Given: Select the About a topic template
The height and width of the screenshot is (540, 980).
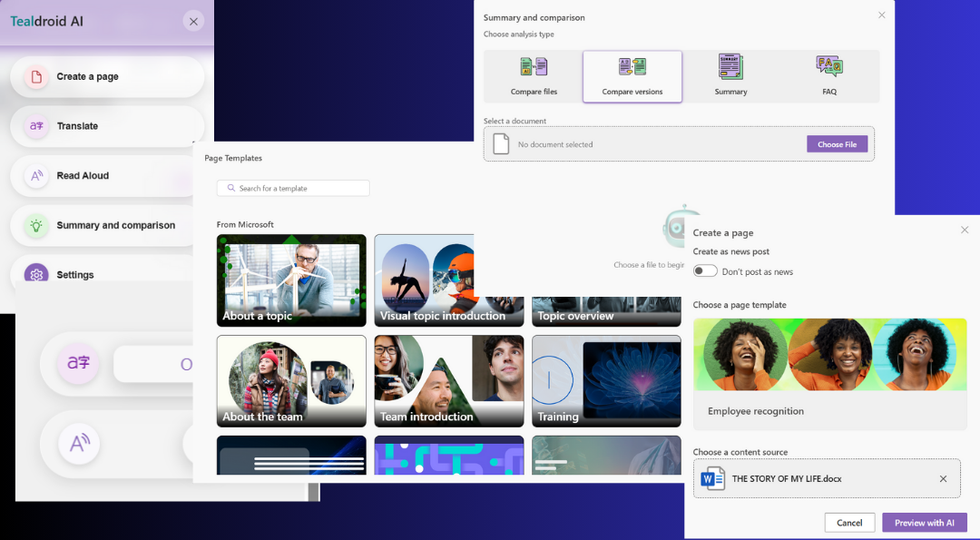Looking at the screenshot, I should click(x=291, y=280).
